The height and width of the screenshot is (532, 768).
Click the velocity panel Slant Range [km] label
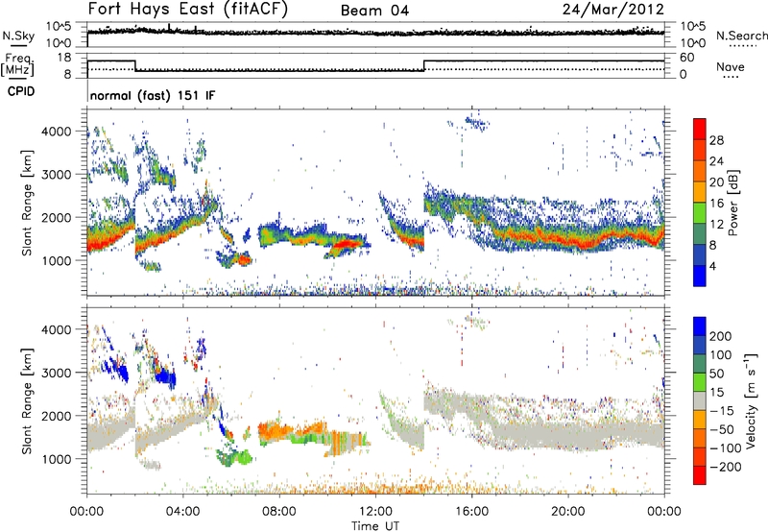click(x=27, y=400)
